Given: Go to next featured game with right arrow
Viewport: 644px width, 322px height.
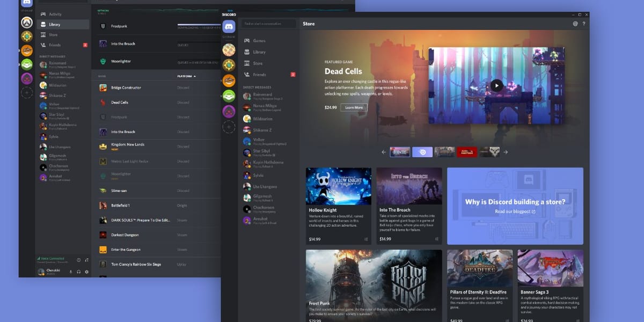Looking at the screenshot, I should (x=506, y=152).
